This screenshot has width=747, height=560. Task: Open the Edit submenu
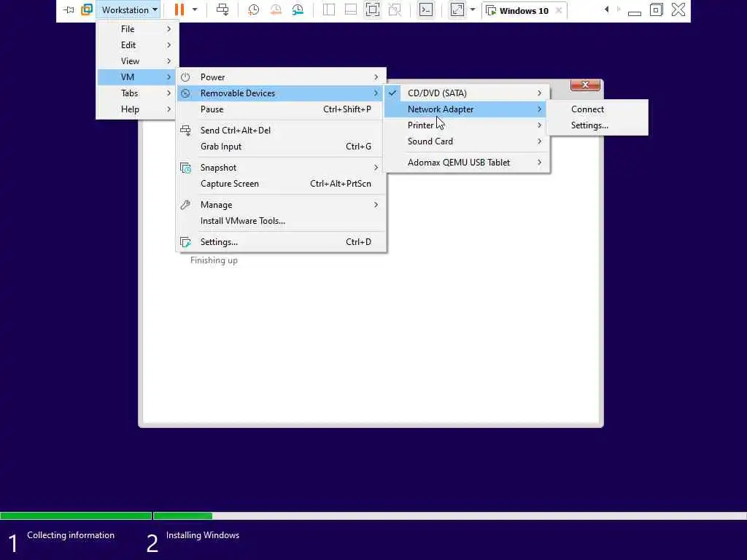[138, 45]
